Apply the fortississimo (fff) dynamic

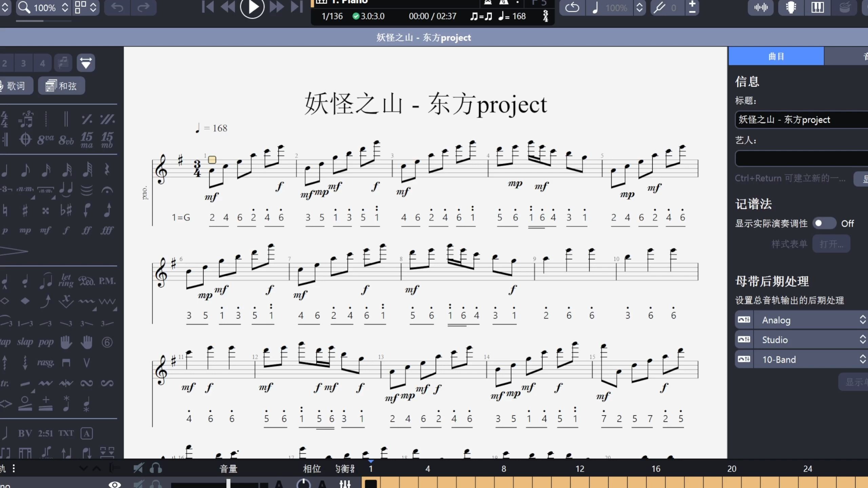tap(107, 230)
